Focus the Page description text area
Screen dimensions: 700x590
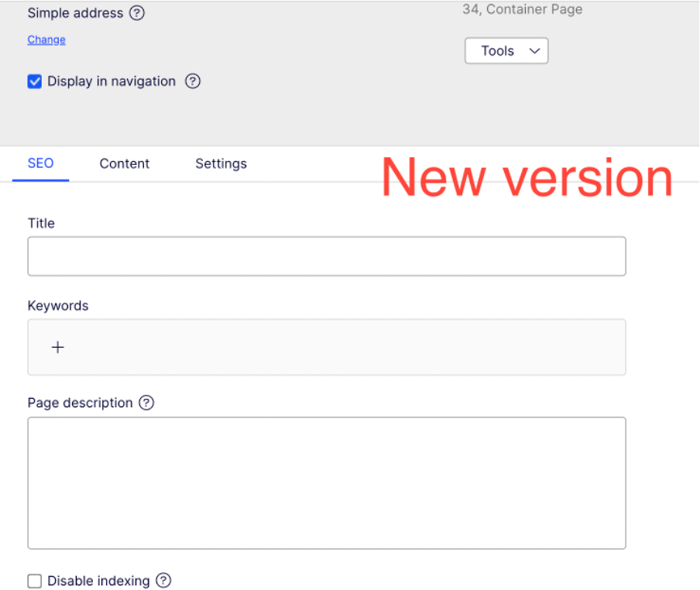[x=326, y=483]
